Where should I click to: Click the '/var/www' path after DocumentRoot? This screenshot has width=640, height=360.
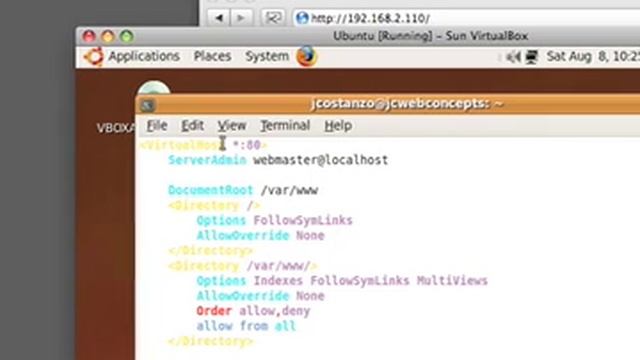(289, 190)
